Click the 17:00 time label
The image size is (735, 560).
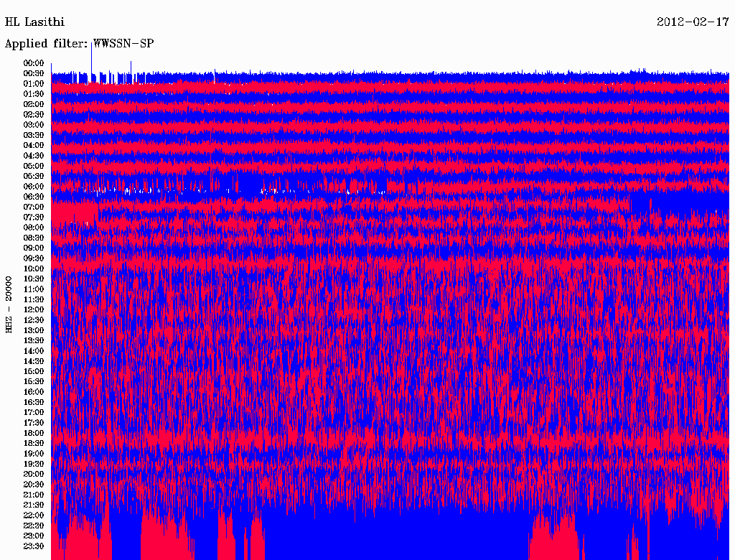34,412
